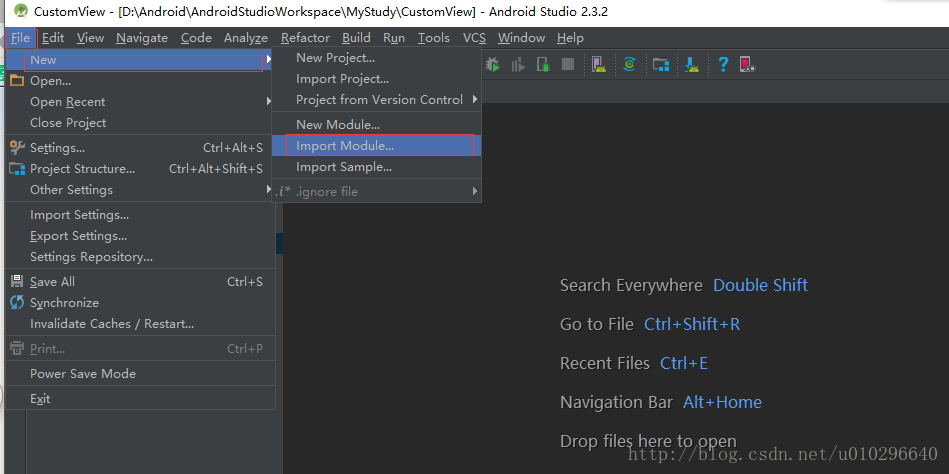This screenshot has height=474, width=949.
Task: Click the floppy disk icon beside Save All
Action: [17, 281]
